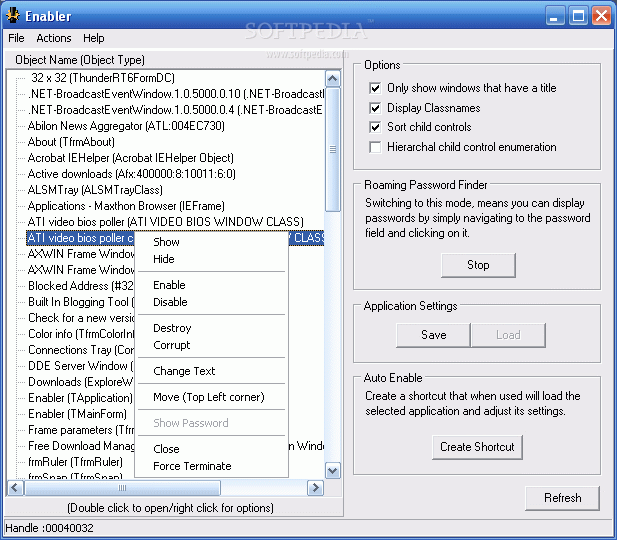Click the Stop button
The height and width of the screenshot is (540, 617).
coord(478,265)
